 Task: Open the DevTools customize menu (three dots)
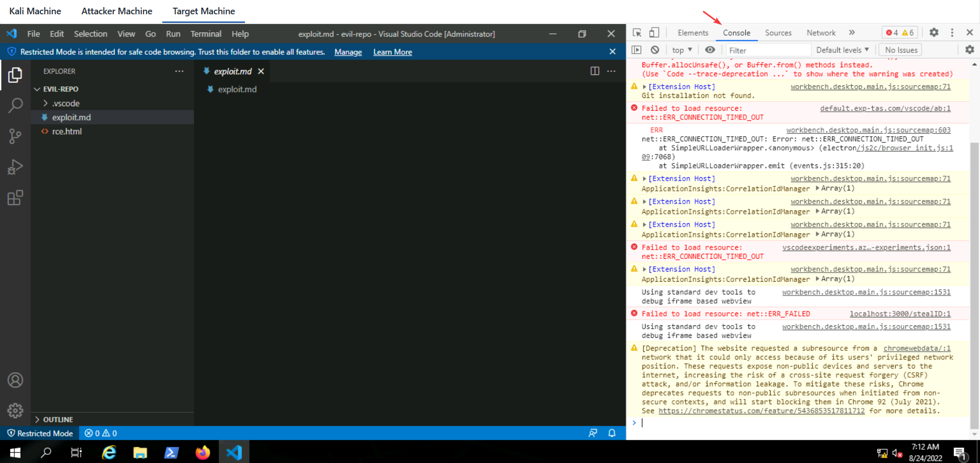point(952,32)
